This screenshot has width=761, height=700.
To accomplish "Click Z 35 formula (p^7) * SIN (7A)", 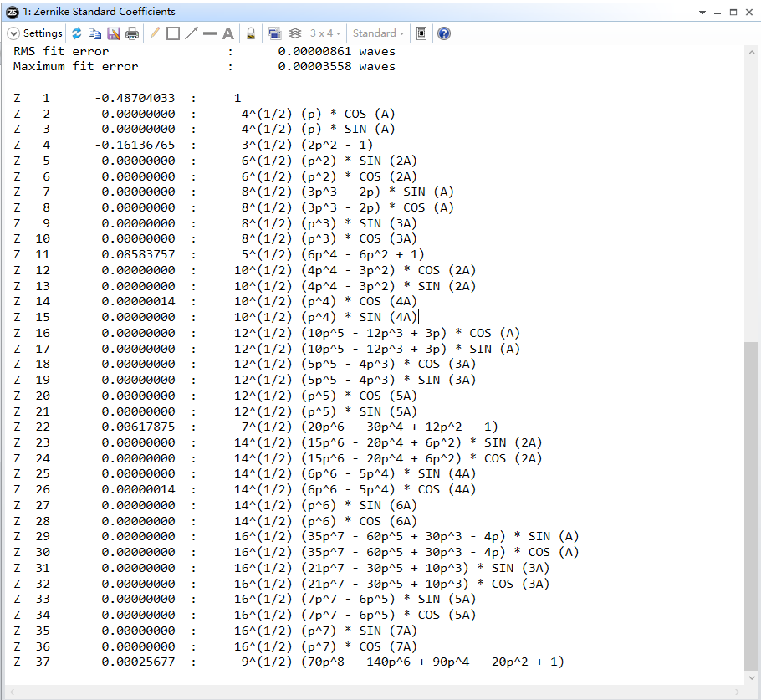I will [x=325, y=631].
